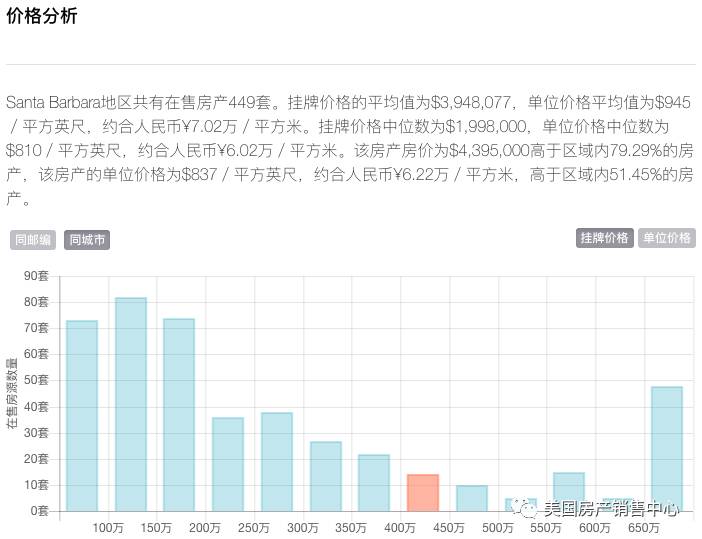The image size is (702, 539).
Task: Click the 500万 x-axis label
Action: pyautogui.click(x=498, y=528)
